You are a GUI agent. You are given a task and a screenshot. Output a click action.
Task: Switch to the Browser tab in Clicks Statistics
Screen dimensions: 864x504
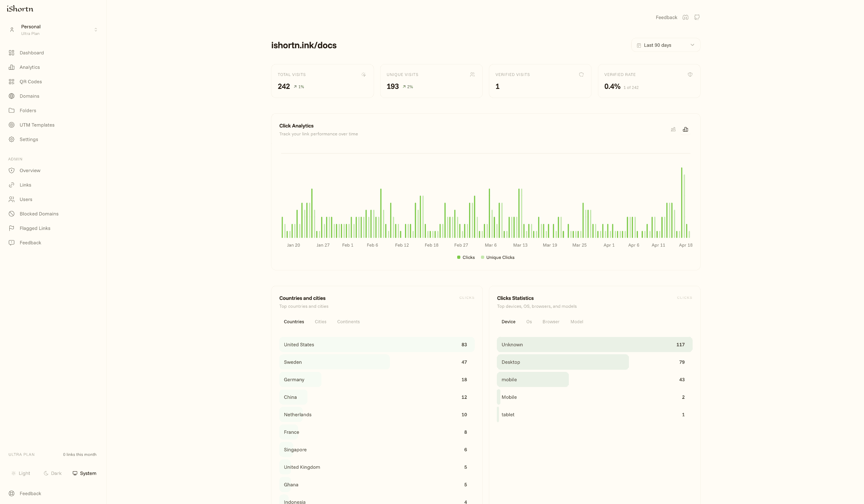[550, 321]
